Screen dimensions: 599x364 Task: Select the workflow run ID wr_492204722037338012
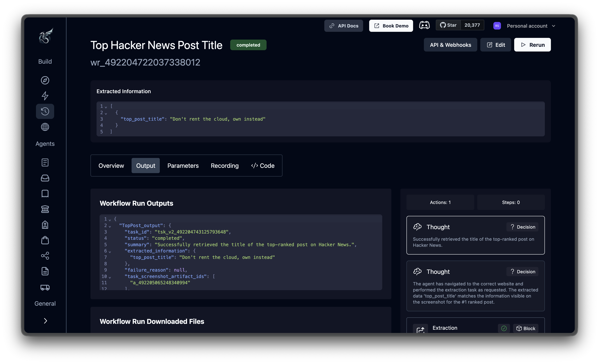pyautogui.click(x=145, y=62)
